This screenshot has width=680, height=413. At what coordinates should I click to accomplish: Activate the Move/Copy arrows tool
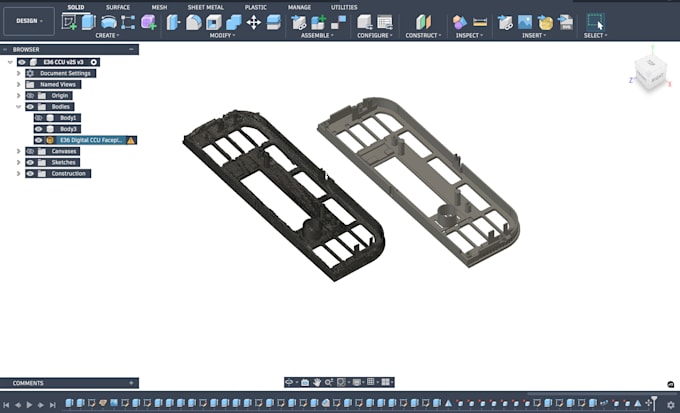254,22
